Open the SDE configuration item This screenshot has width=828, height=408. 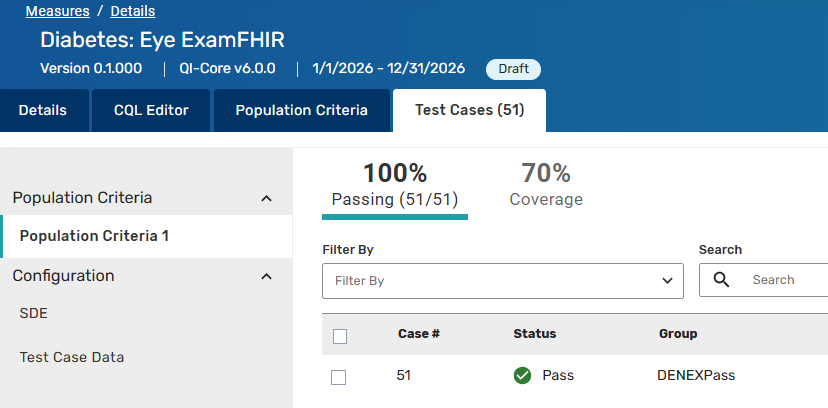point(34,314)
